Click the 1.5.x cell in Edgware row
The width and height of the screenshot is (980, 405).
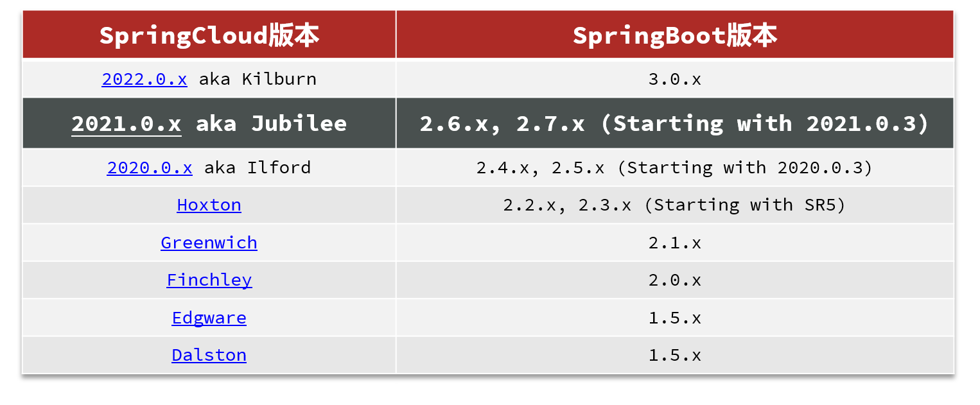coord(674,318)
